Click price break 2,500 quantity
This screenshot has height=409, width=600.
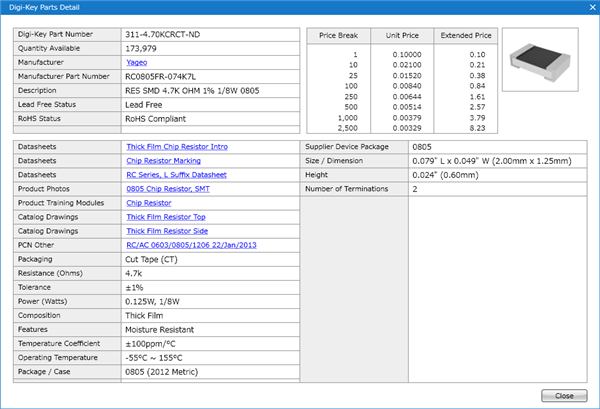point(347,128)
